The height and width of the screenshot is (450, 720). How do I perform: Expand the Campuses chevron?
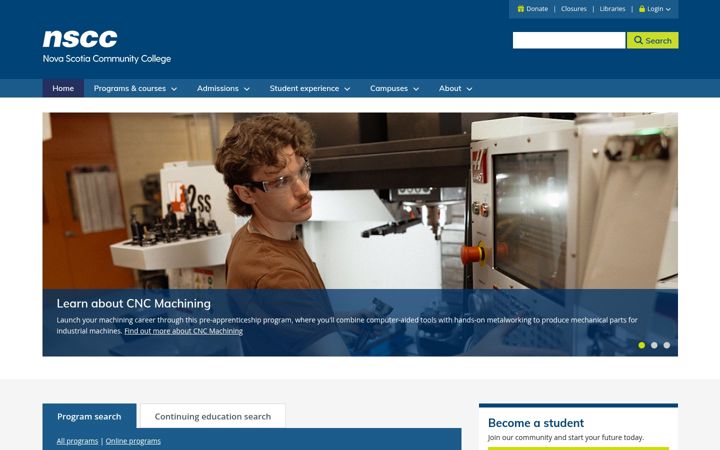pyautogui.click(x=416, y=89)
